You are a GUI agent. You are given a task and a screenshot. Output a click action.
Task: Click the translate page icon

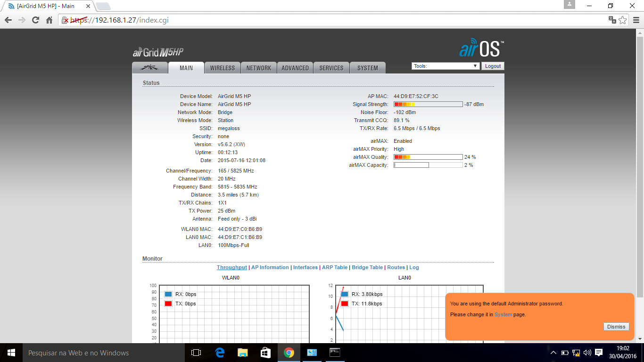pyautogui.click(x=612, y=20)
